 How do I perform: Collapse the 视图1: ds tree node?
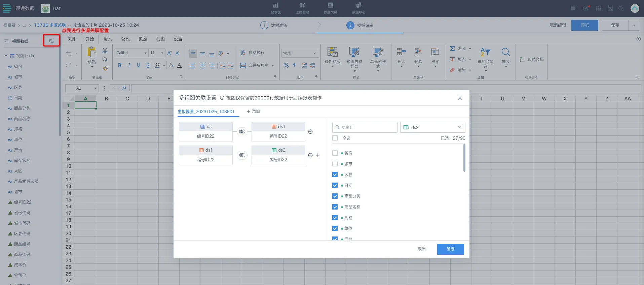6,56
